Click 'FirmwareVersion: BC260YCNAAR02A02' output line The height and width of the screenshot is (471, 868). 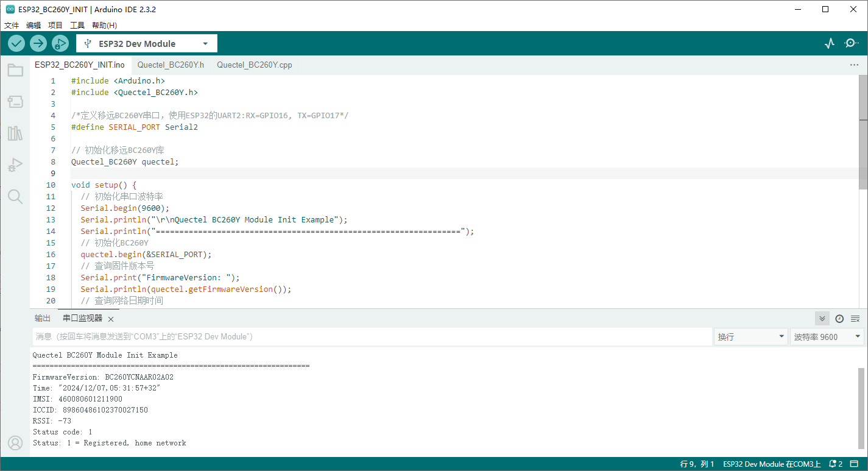click(103, 377)
